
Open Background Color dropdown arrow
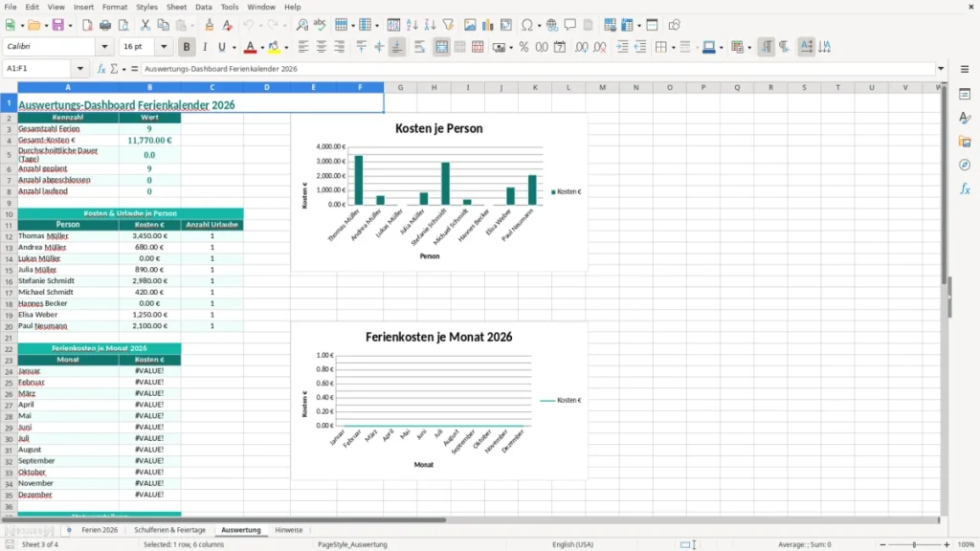coord(286,47)
